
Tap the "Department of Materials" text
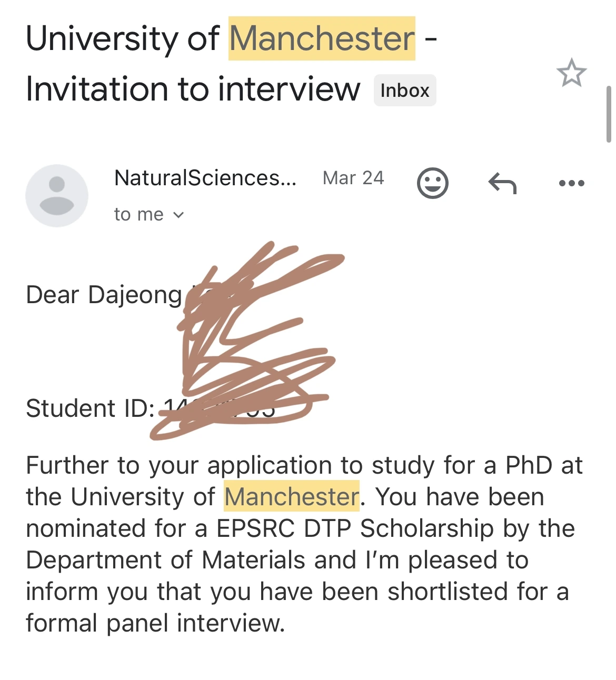coord(165,560)
